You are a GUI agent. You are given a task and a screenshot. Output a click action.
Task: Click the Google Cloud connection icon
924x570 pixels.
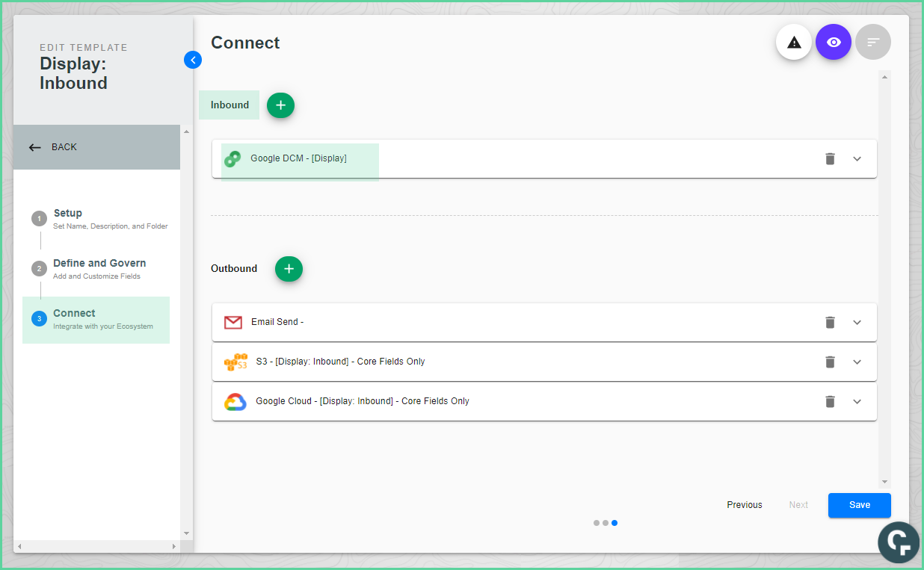[235, 401]
